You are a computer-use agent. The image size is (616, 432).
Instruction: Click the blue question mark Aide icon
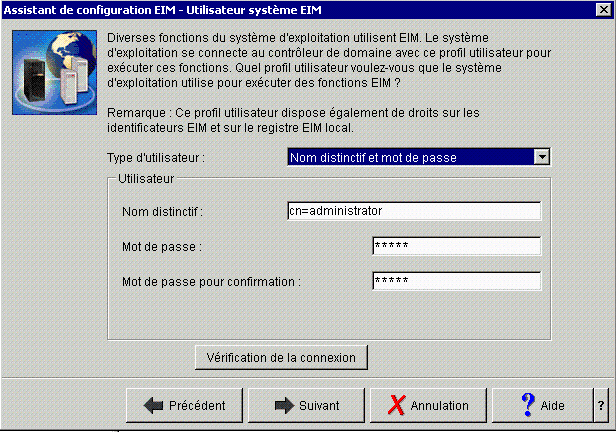(528, 405)
